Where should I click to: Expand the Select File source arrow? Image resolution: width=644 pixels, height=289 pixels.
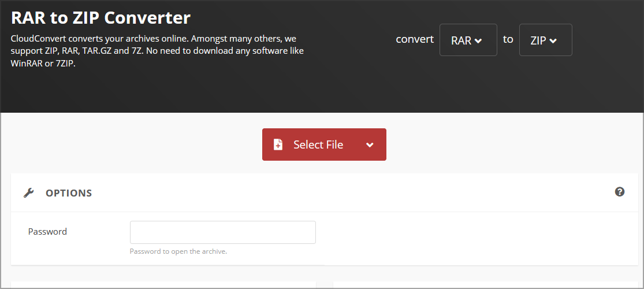coord(370,145)
